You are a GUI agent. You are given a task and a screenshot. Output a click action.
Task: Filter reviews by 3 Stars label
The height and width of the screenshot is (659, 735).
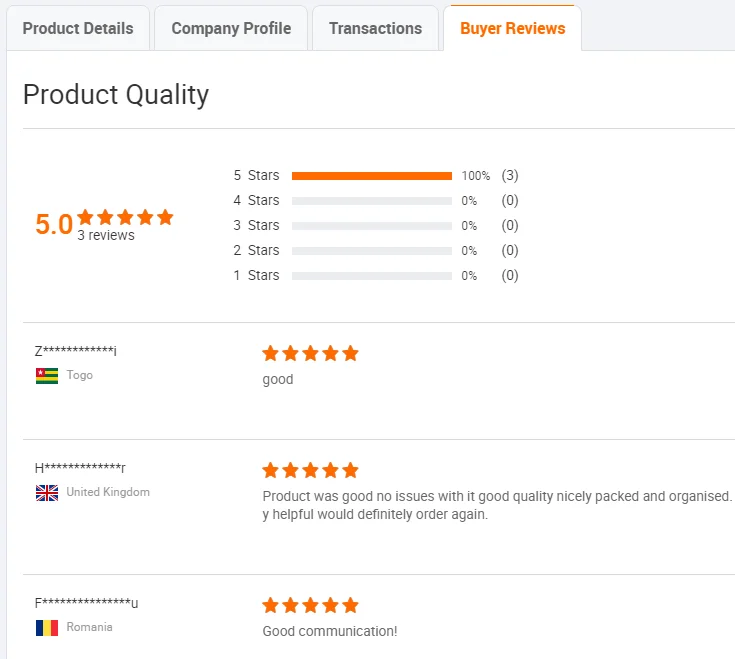point(256,226)
